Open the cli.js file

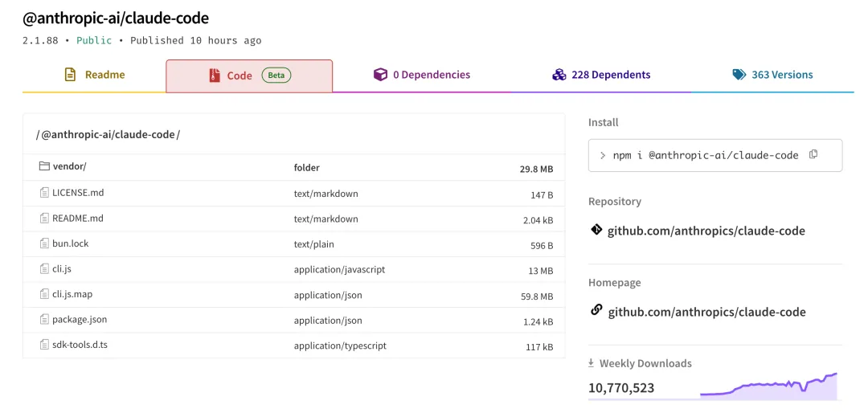(62, 268)
